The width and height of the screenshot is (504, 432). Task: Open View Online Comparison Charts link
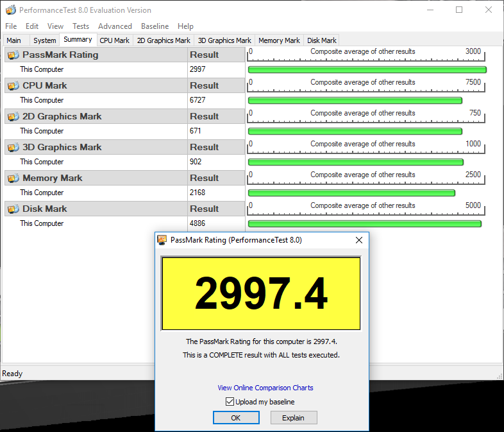265,388
